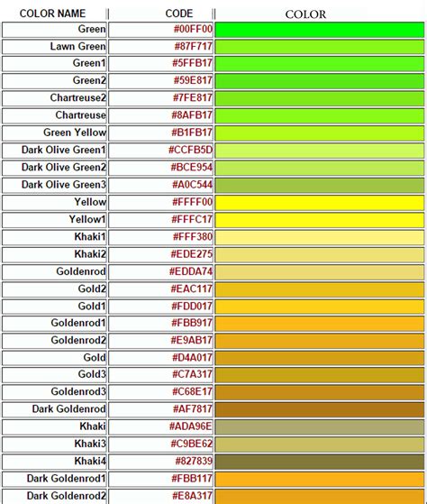Click the Green color swatch #00FF00
This screenshot has width=427, height=504.
pyautogui.click(x=320, y=30)
